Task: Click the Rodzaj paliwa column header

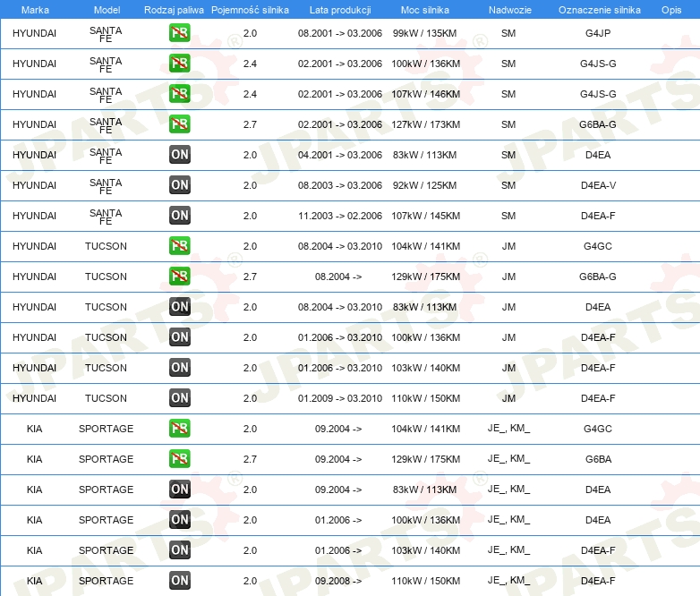Action: [x=174, y=10]
